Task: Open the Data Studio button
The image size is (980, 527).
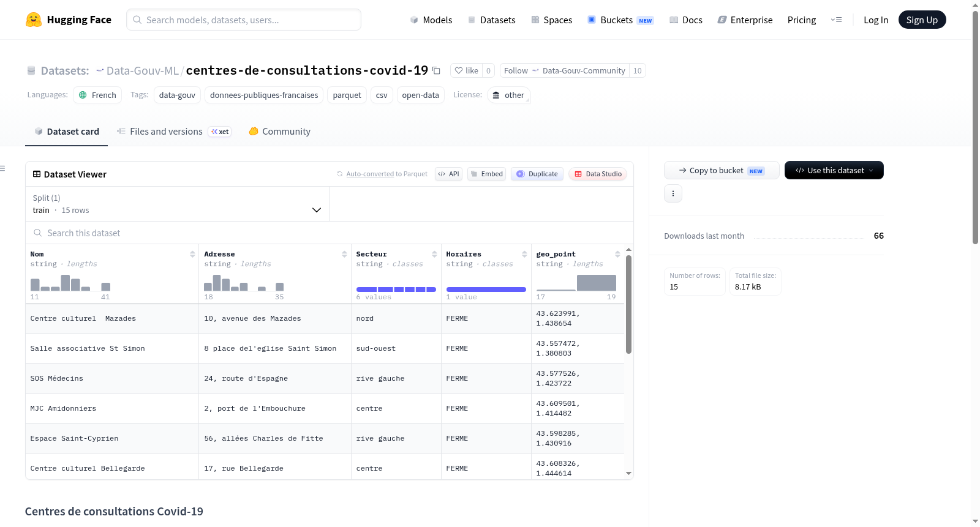Action: pyautogui.click(x=598, y=174)
